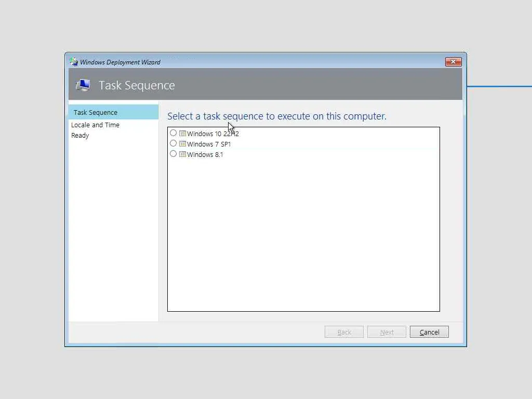
Task: Click the task sequence icon beside Windows 7 SP1
Action: [182, 144]
